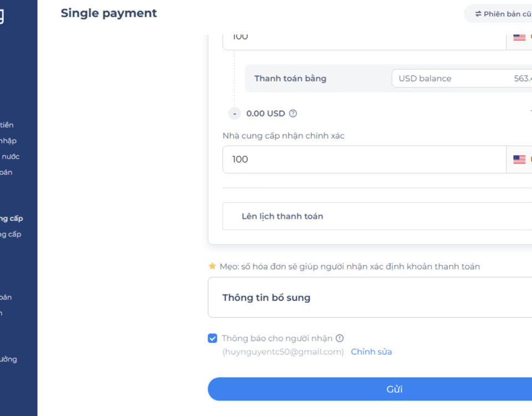Click the Nhà cung cấp nhận chính xác amount field
Viewport: 532px width, 416px height.
pyautogui.click(x=364, y=160)
